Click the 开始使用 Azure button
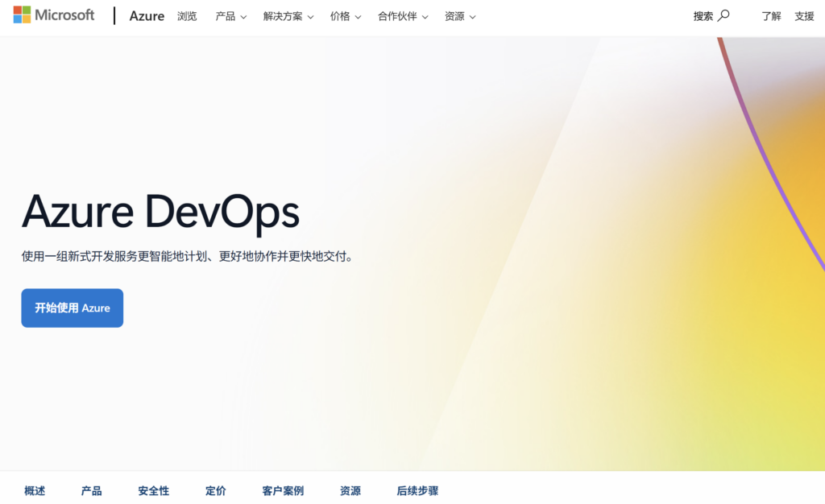 pyautogui.click(x=72, y=308)
